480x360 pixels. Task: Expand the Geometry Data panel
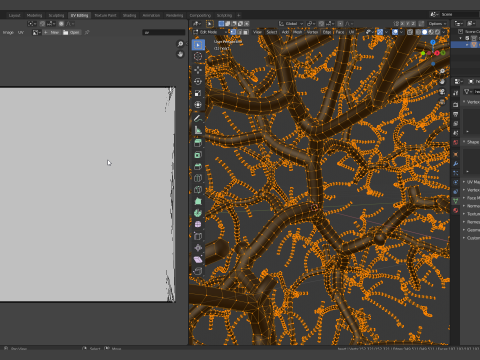471,230
